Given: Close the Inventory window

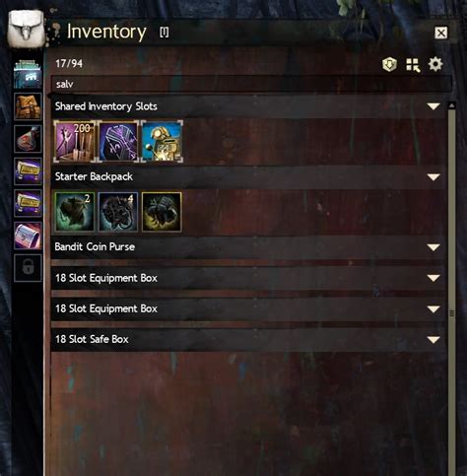Looking at the screenshot, I should click(440, 33).
